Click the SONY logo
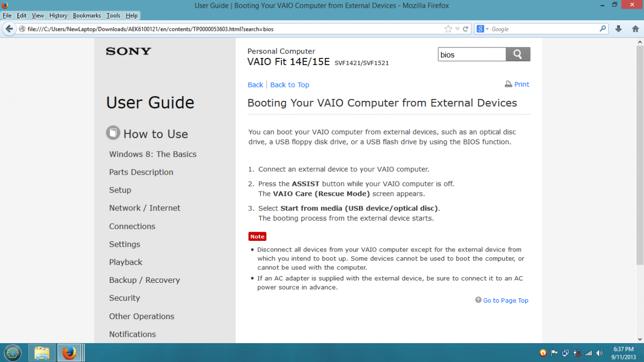Viewport: 644px width, 362px height. (128, 51)
